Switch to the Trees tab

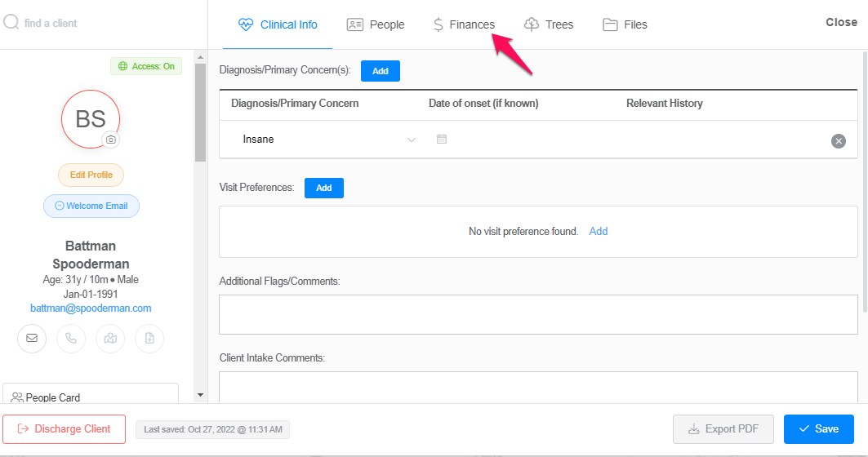pos(549,25)
